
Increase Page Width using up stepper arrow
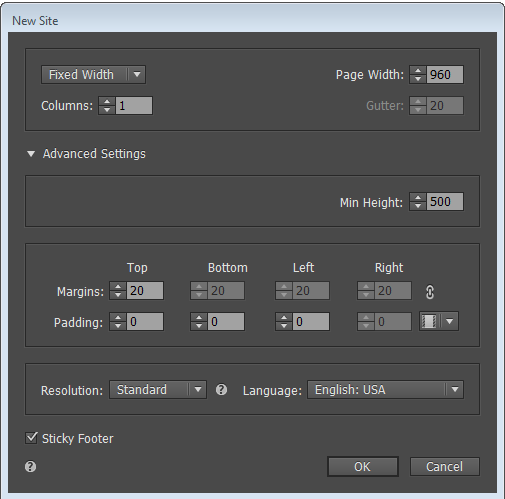pos(418,70)
